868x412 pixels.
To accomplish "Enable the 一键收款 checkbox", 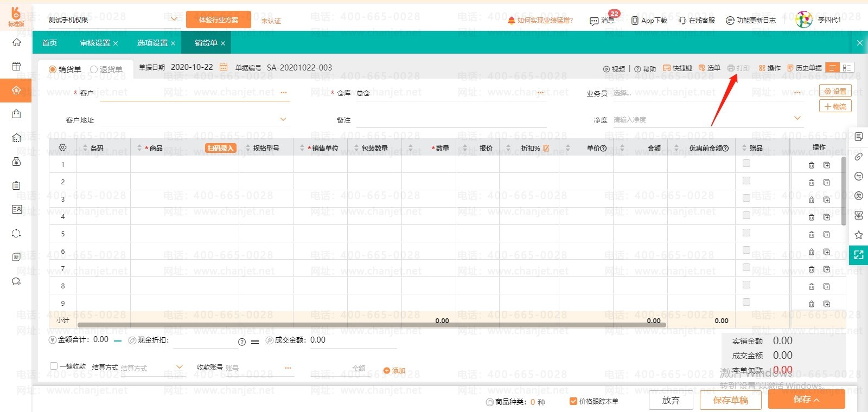I will 54,366.
